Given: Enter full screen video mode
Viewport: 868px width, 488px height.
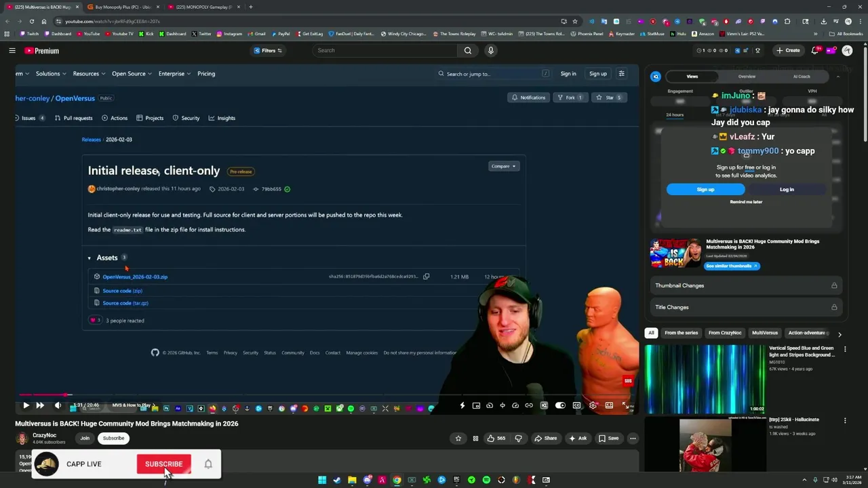Looking at the screenshot, I should [625, 405].
